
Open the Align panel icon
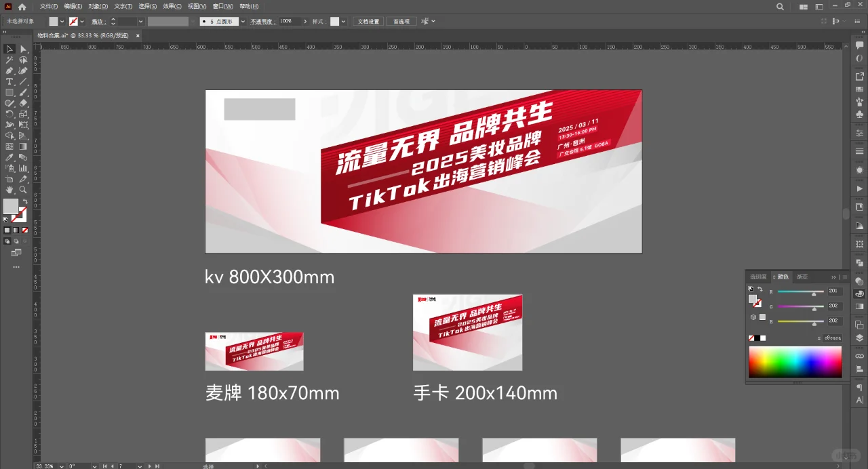click(x=859, y=369)
